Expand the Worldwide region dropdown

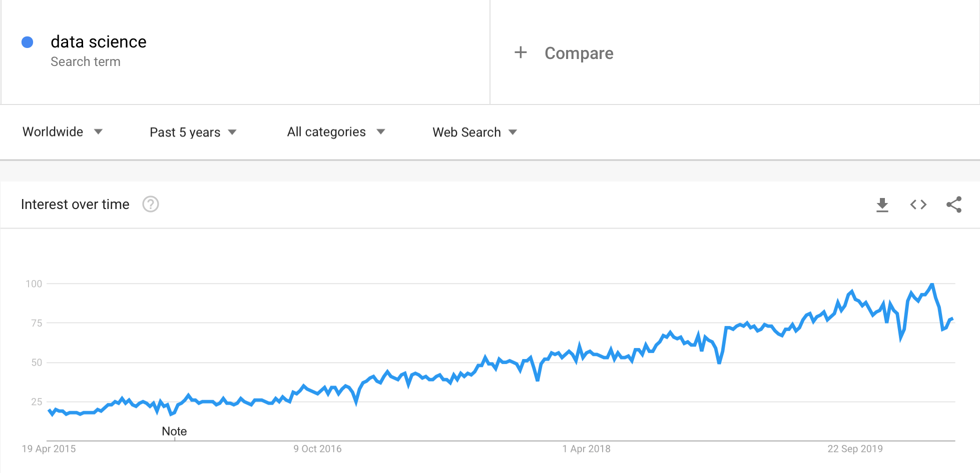(63, 131)
